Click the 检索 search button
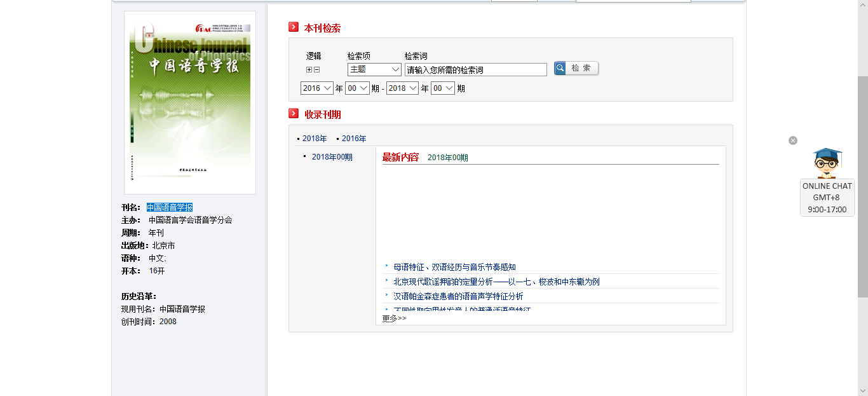The height and width of the screenshot is (396, 868). 576,68
